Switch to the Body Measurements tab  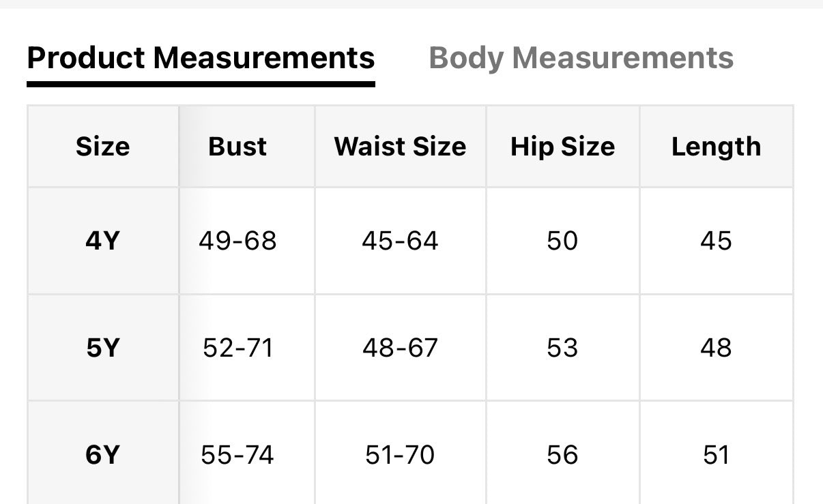coord(581,58)
